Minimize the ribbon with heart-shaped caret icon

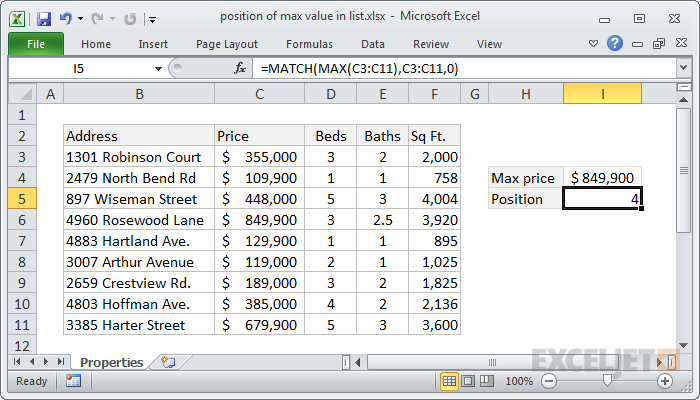(593, 44)
